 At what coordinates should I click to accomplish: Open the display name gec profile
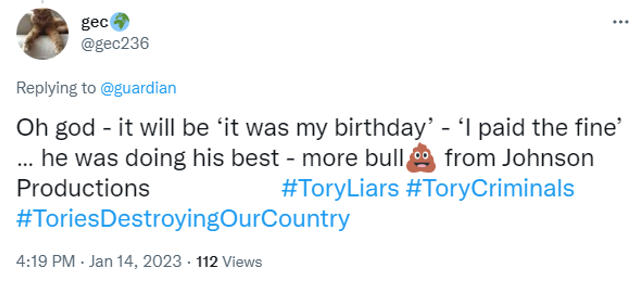(x=95, y=22)
